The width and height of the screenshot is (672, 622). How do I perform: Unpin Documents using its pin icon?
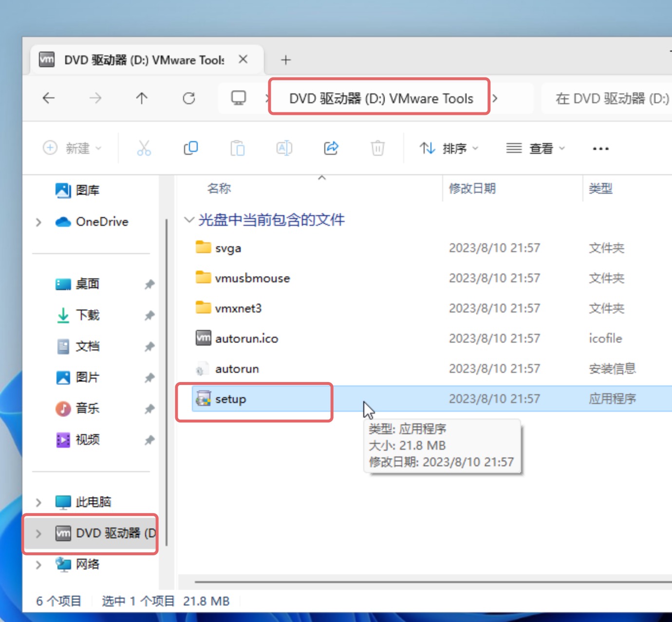[149, 347]
